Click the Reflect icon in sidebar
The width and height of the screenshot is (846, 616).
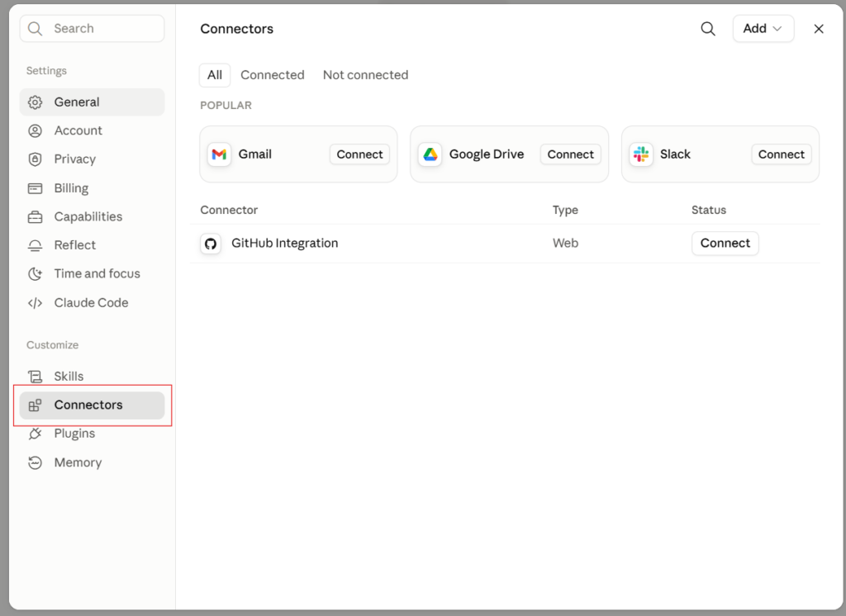[35, 245]
